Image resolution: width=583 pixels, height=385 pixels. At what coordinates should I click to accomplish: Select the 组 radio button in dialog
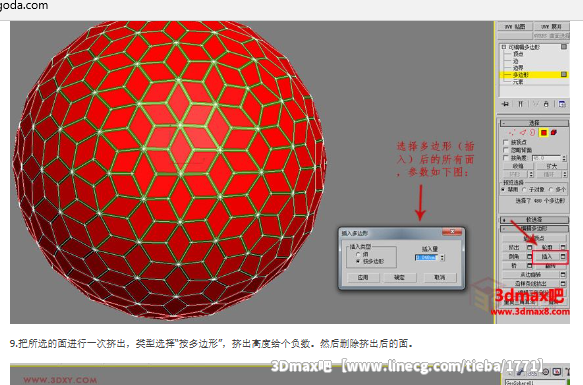[x=358, y=254]
